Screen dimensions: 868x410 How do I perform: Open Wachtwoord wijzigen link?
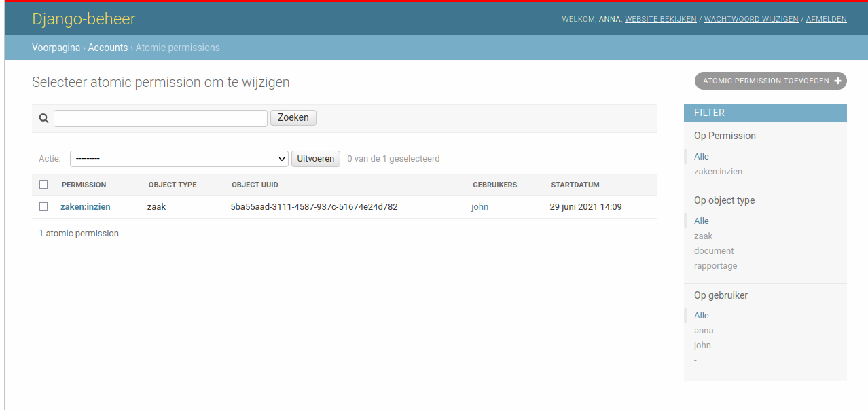click(751, 19)
